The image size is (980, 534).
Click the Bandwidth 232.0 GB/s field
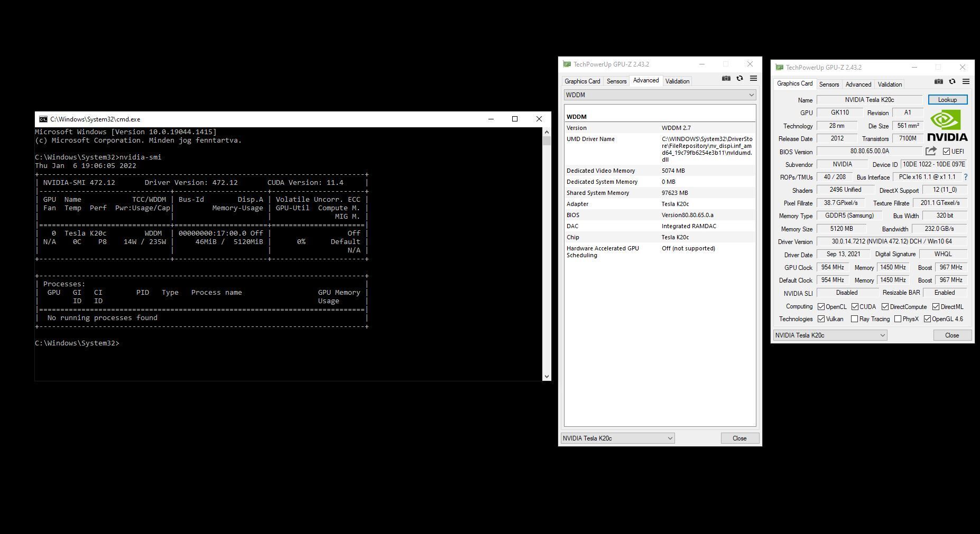point(939,229)
